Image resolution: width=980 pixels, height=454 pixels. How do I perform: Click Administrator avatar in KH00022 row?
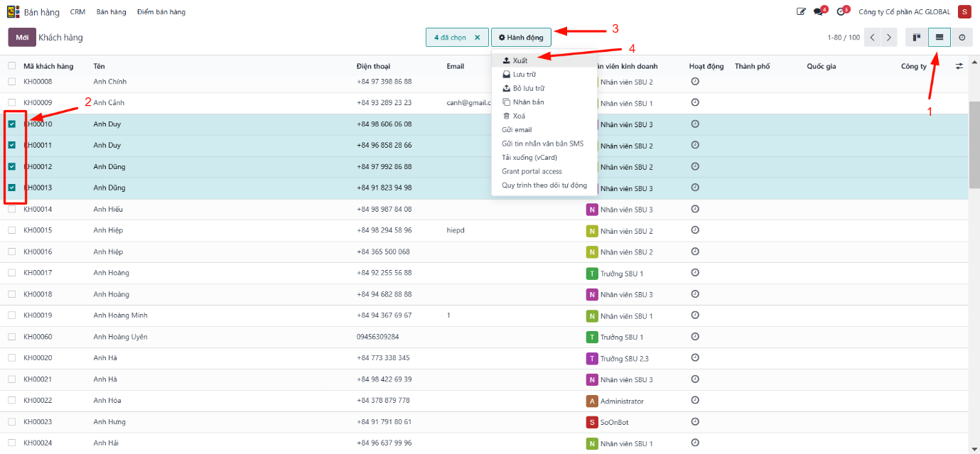pyautogui.click(x=592, y=401)
